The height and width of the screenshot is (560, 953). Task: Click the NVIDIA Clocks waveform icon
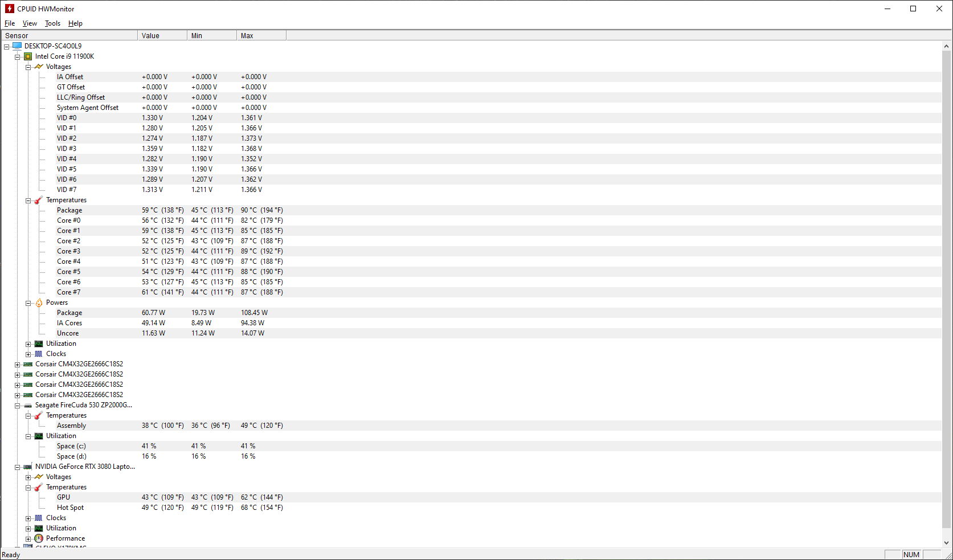pyautogui.click(x=39, y=518)
